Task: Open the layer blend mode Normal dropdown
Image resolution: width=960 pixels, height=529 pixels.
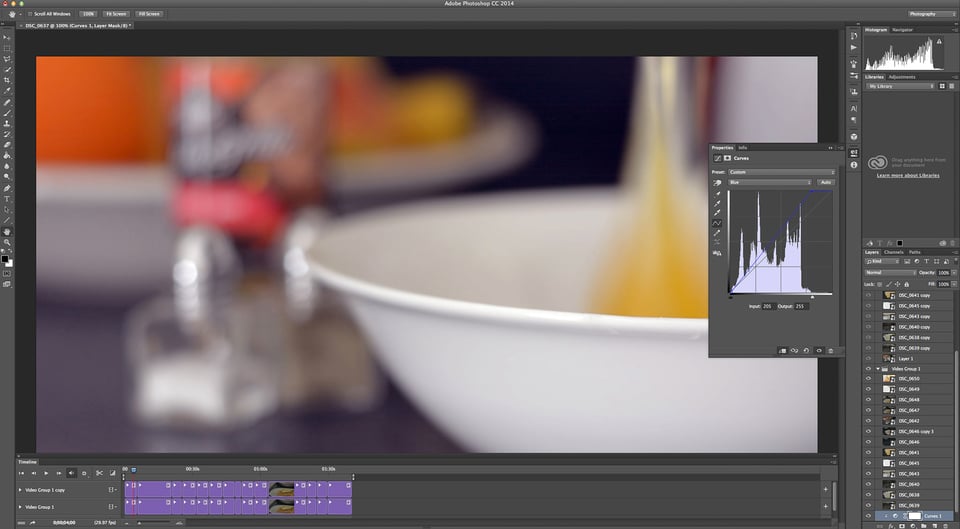Action: [890, 272]
